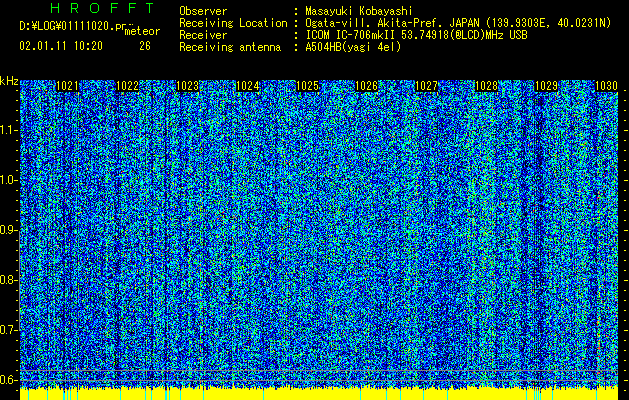629x400 pixels.
Task: Click the 0.8 frequency axis label
Action: point(8,280)
